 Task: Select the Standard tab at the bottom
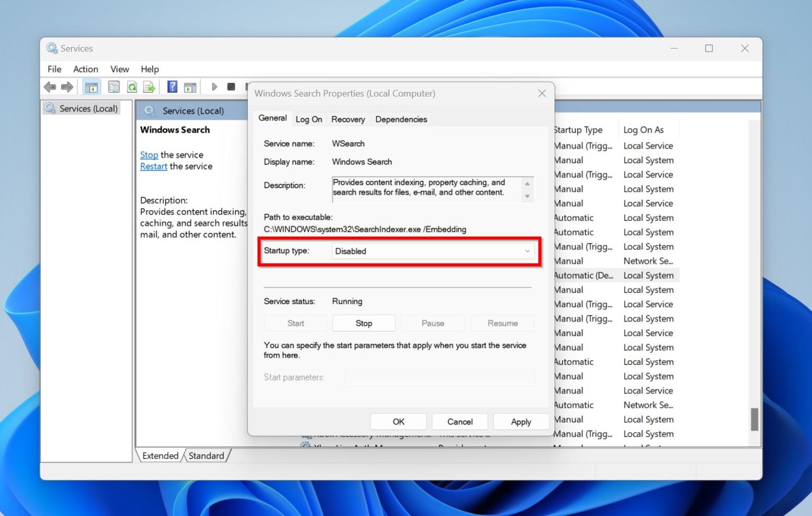click(206, 455)
